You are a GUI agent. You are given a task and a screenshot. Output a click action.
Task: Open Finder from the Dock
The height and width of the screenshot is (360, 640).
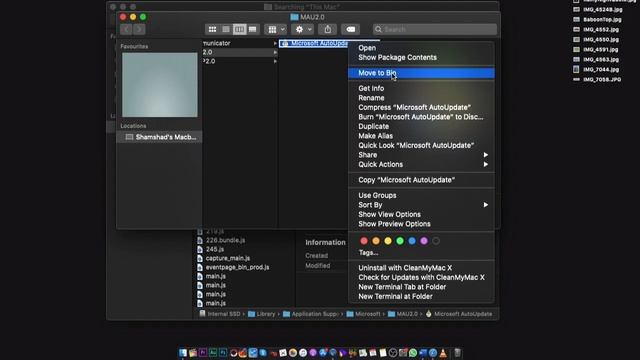pyautogui.click(x=183, y=353)
